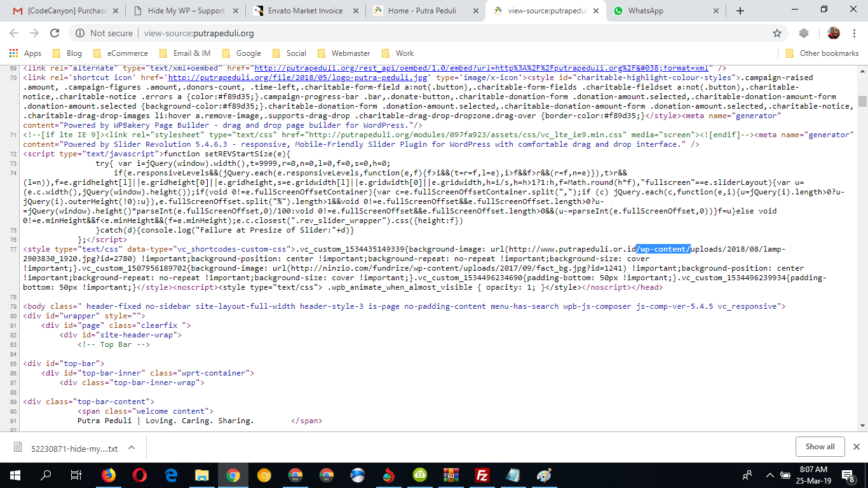Open the Webmaster bookmarks folder
The width and height of the screenshot is (868, 488).
(344, 53)
